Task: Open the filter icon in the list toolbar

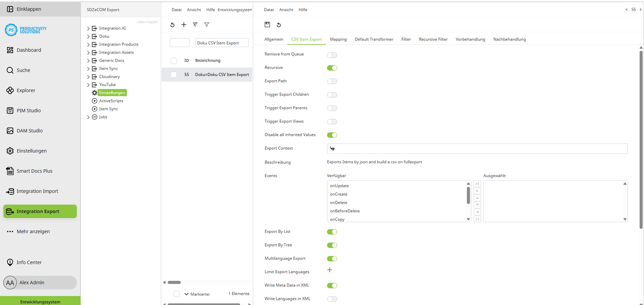Action: pyautogui.click(x=207, y=24)
